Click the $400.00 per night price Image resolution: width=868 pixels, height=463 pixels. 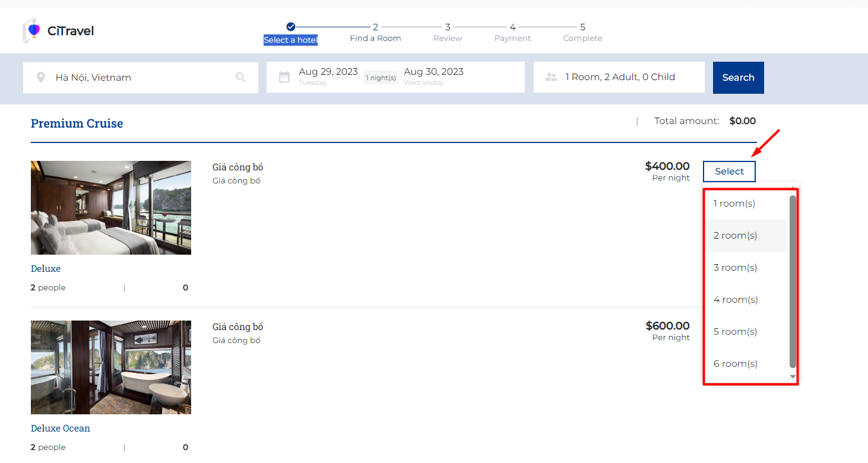tap(667, 167)
